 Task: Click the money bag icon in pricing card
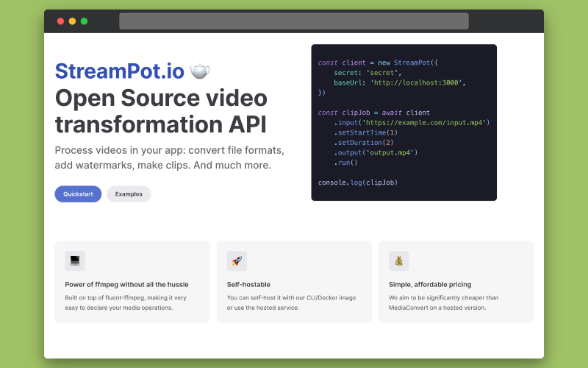(x=398, y=261)
